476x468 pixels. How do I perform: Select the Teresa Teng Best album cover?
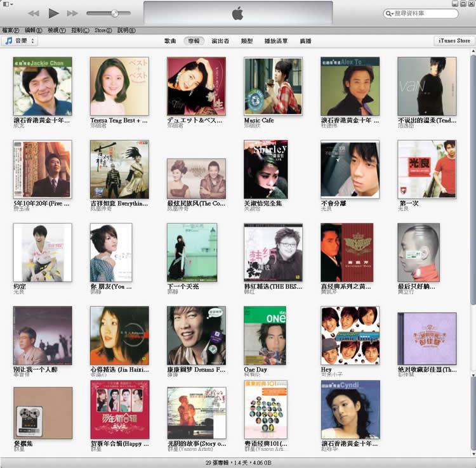[x=119, y=86]
